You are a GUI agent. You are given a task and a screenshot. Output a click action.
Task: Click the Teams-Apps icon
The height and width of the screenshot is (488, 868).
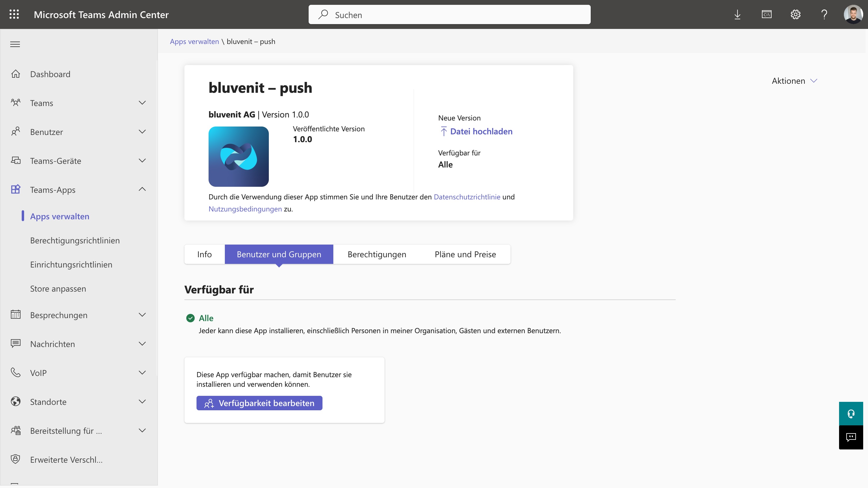point(15,189)
